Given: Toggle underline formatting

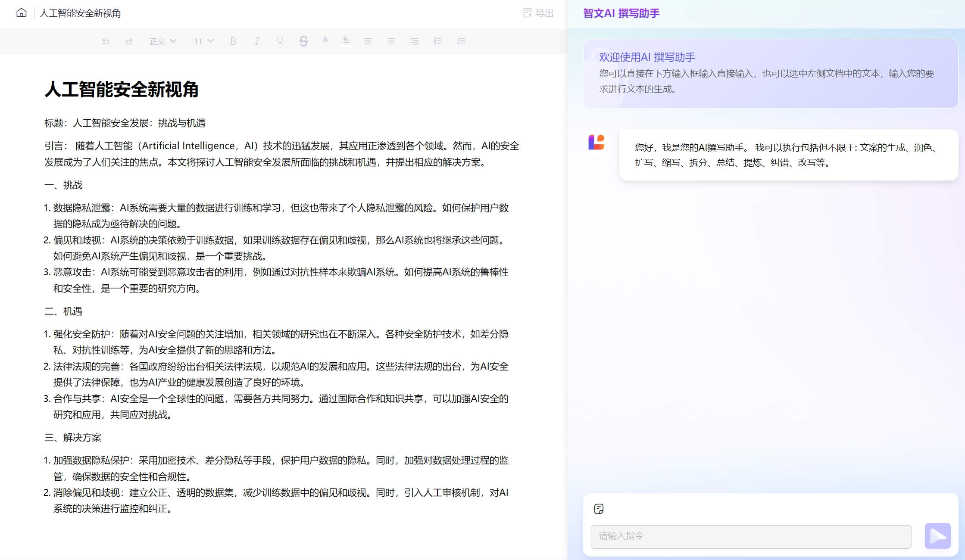Looking at the screenshot, I should tap(280, 41).
